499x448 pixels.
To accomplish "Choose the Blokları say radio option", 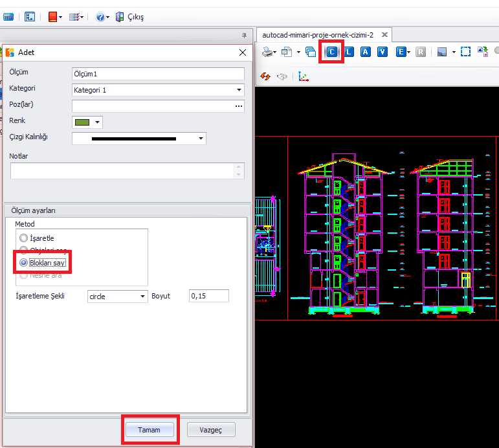I will tap(24, 263).
